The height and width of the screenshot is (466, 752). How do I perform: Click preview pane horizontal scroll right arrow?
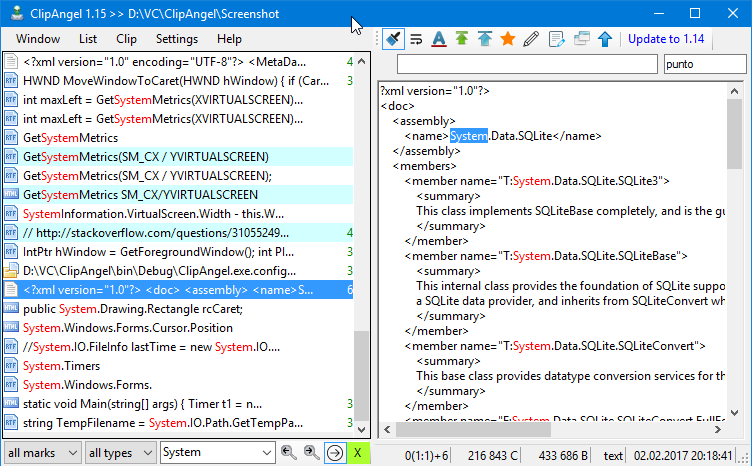(718, 430)
